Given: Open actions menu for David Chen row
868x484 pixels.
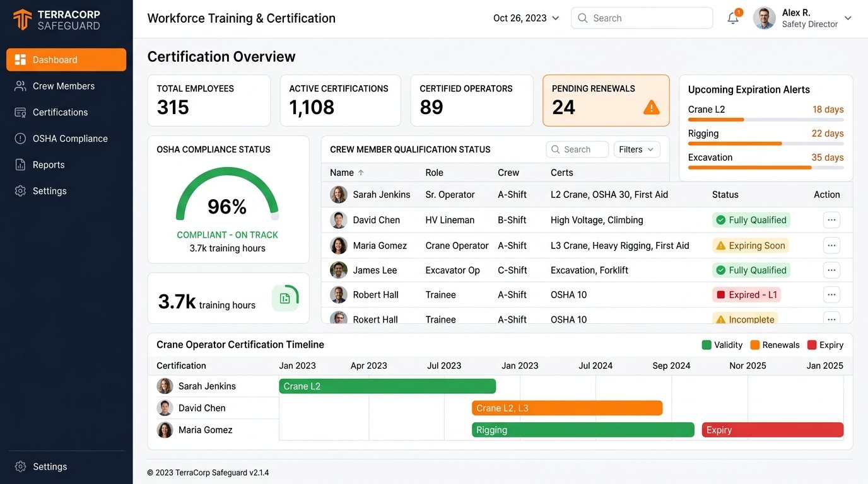Looking at the screenshot, I should (x=831, y=220).
